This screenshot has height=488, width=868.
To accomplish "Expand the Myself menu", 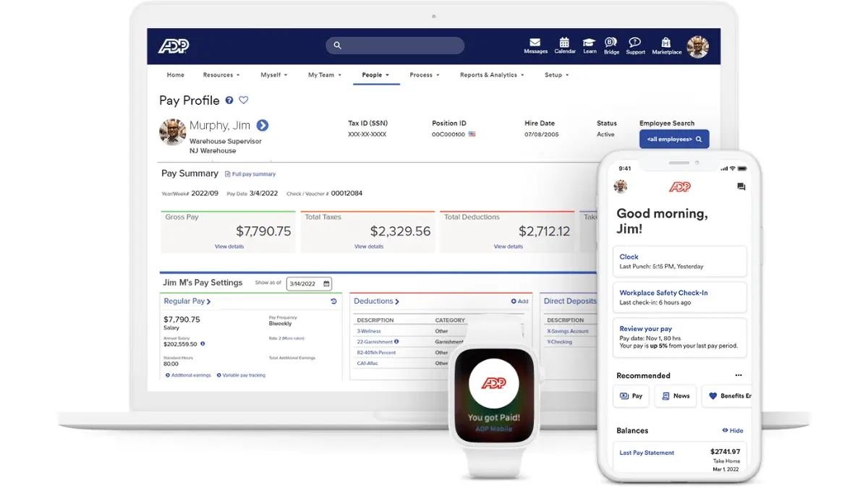I will coord(274,75).
